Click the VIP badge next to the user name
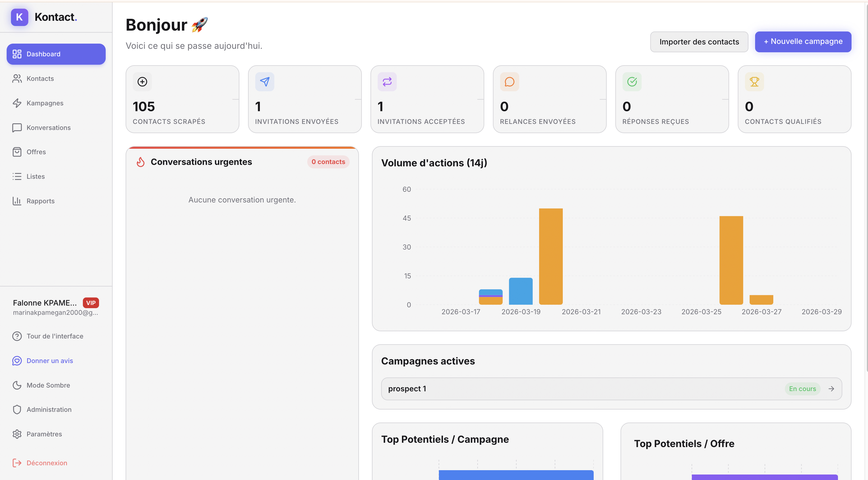The width and height of the screenshot is (868, 480). point(91,303)
